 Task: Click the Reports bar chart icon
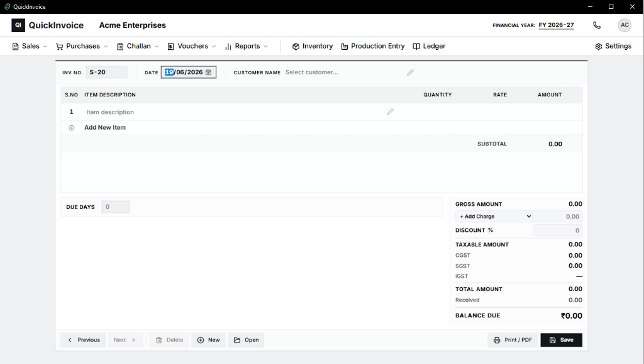pyautogui.click(x=228, y=47)
